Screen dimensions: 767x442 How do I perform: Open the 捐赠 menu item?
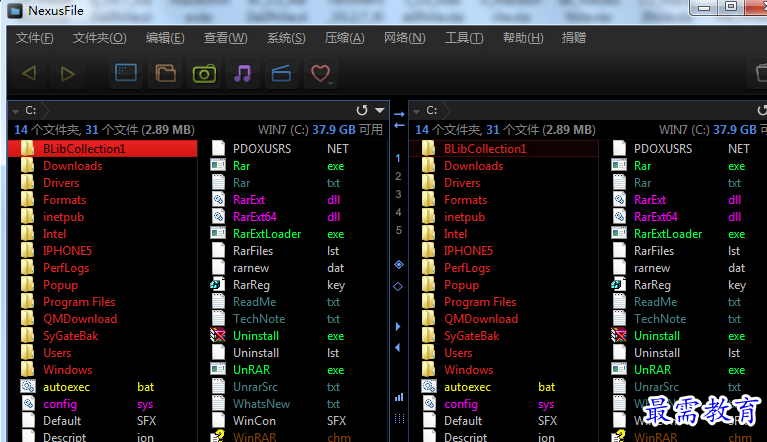(x=574, y=38)
